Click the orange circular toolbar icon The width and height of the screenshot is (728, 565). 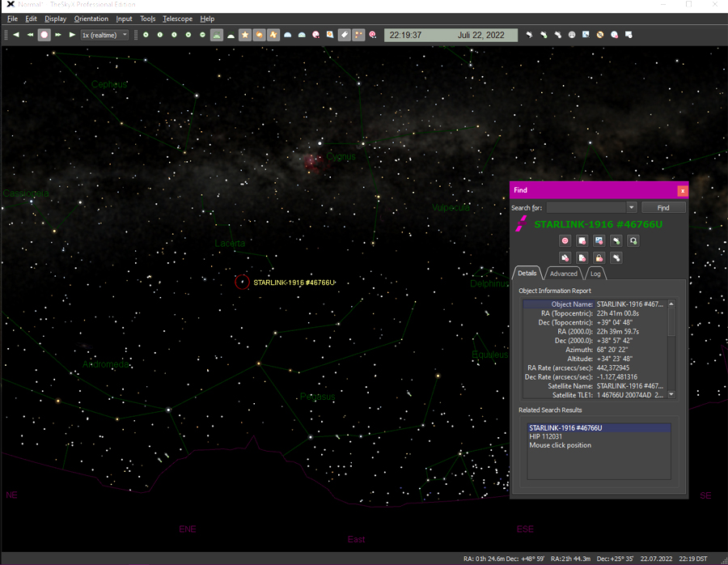click(600, 35)
